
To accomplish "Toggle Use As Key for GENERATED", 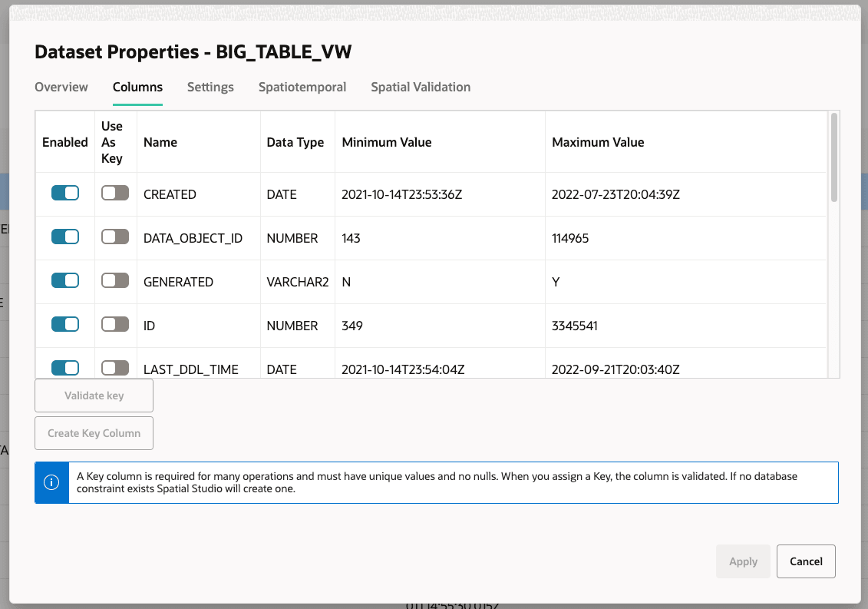I will pyautogui.click(x=115, y=280).
